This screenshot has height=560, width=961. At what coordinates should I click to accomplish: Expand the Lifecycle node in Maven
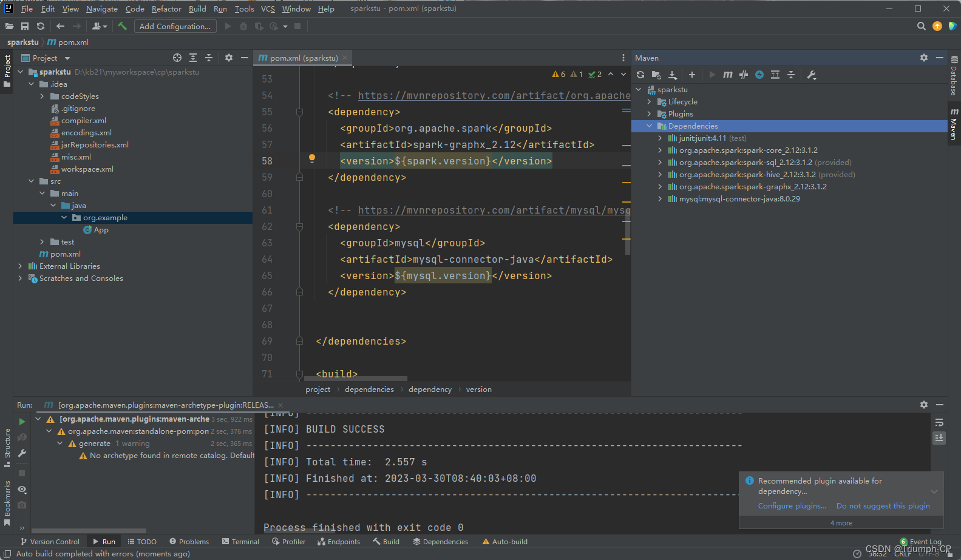(649, 102)
